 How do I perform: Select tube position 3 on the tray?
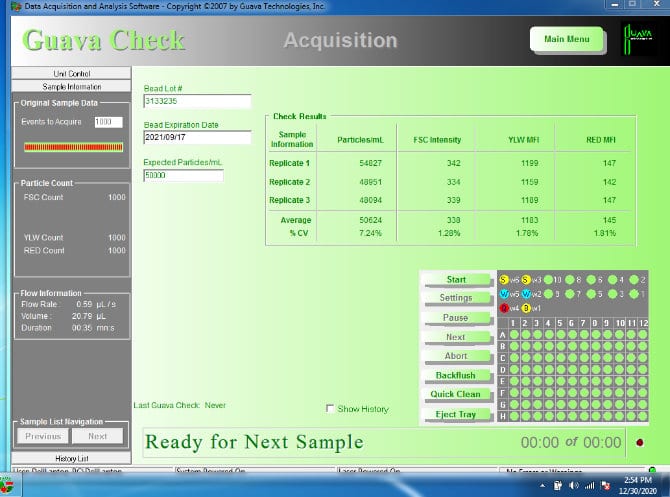click(x=612, y=294)
